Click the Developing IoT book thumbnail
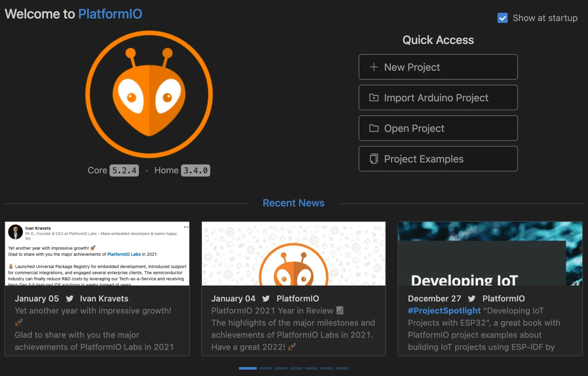Image resolution: width=588 pixels, height=376 pixels. [490, 254]
